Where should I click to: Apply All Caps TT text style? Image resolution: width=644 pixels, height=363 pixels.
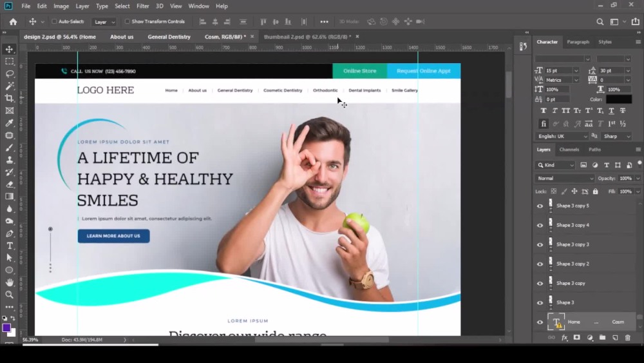pos(565,111)
